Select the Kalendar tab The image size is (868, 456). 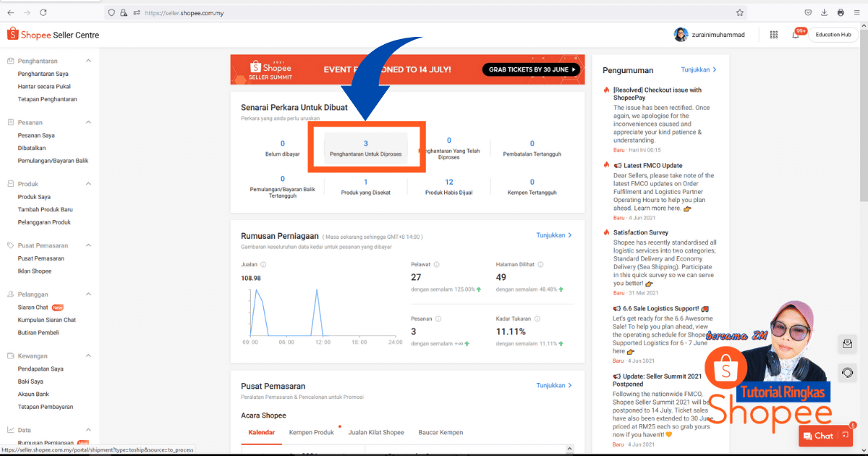262,433
